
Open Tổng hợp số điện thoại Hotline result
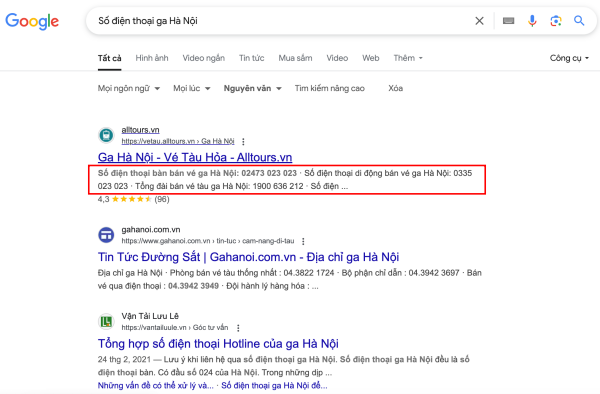point(218,344)
